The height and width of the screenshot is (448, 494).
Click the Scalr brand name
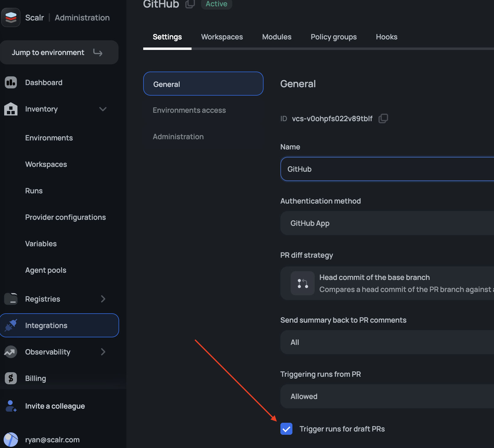click(x=35, y=18)
